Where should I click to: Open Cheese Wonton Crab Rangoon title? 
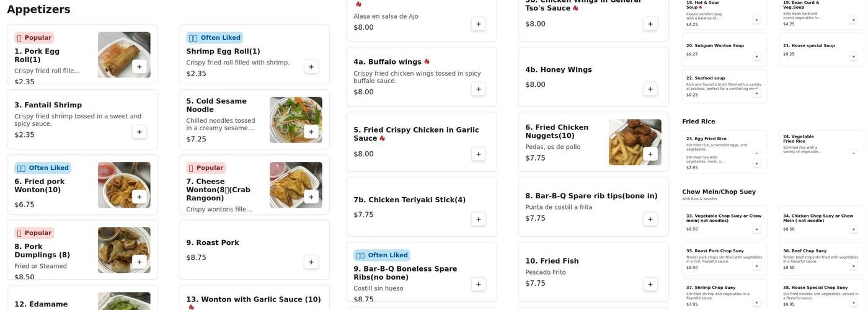tap(218, 190)
